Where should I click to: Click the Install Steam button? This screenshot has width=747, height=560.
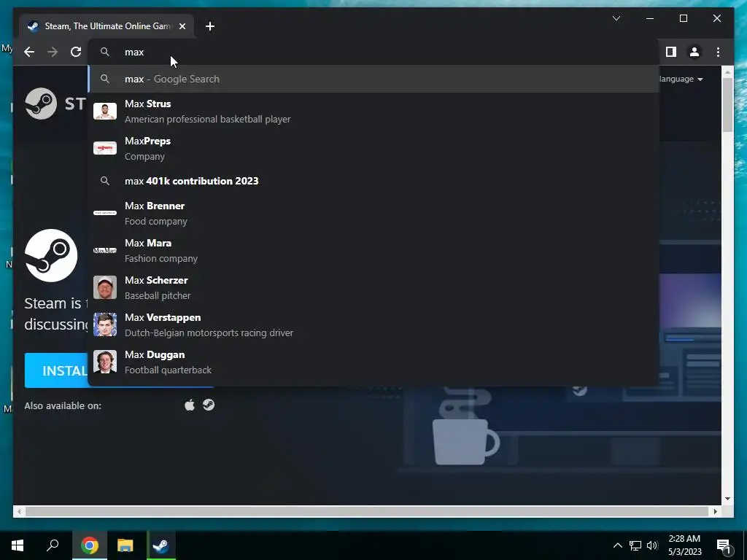(57, 370)
